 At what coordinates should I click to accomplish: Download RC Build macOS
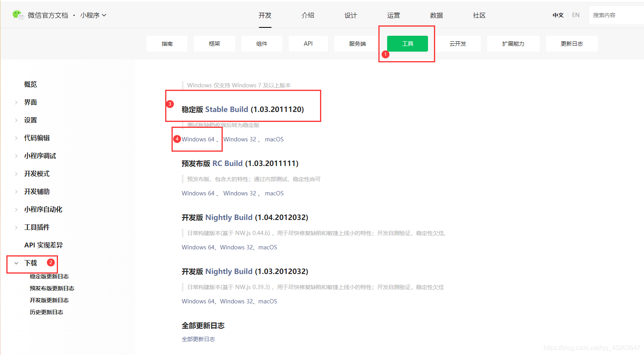(x=274, y=193)
